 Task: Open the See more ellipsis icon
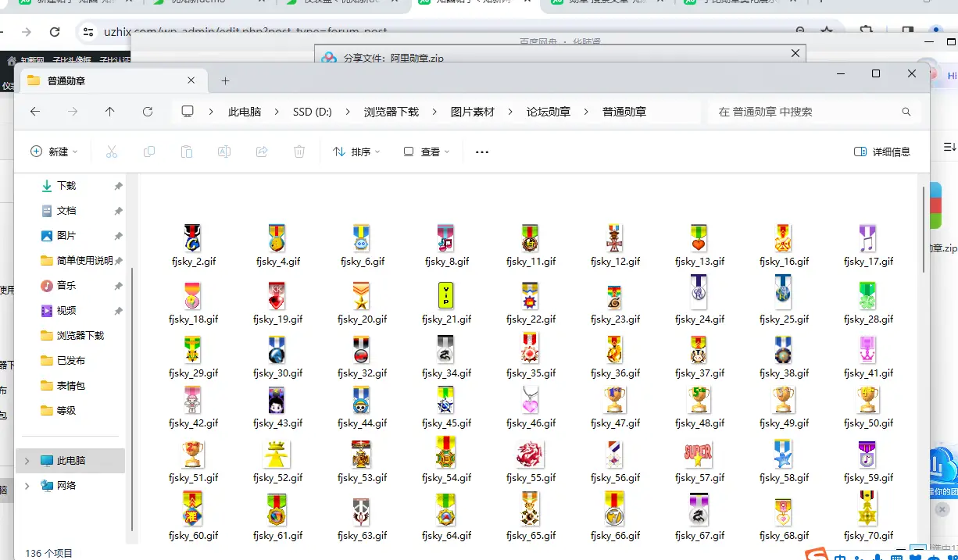pyautogui.click(x=481, y=152)
